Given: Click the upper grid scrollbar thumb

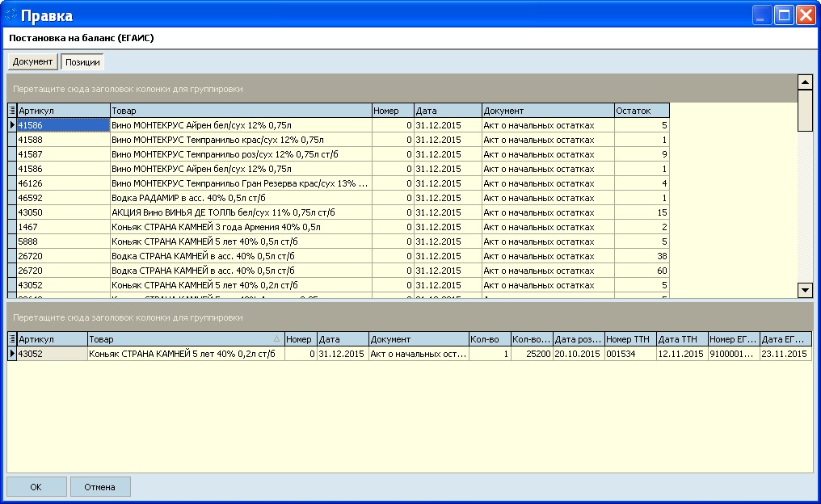Looking at the screenshot, I should (805, 111).
